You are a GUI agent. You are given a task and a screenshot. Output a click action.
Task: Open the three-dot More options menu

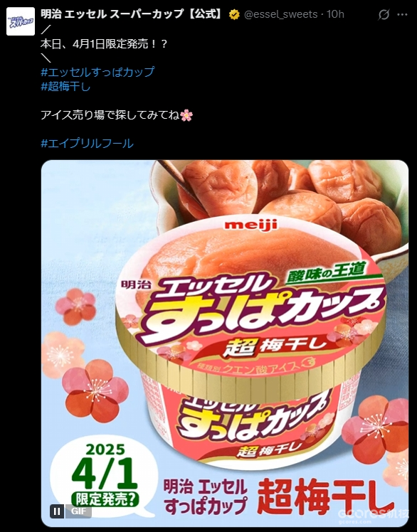coord(402,15)
